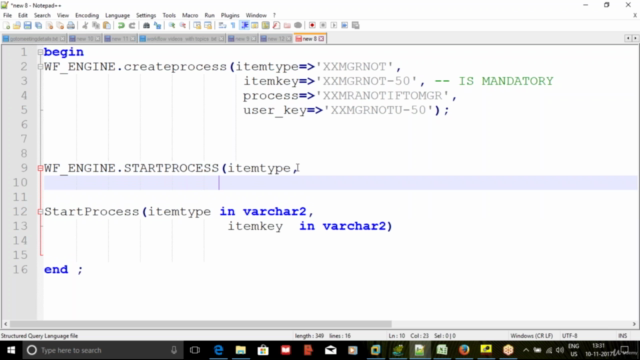Open the Edit menu
This screenshot has width=640, height=360.
(22, 15)
